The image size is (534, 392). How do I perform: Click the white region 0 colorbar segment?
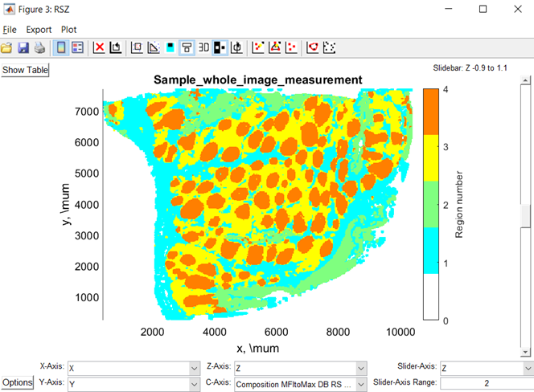click(x=431, y=296)
